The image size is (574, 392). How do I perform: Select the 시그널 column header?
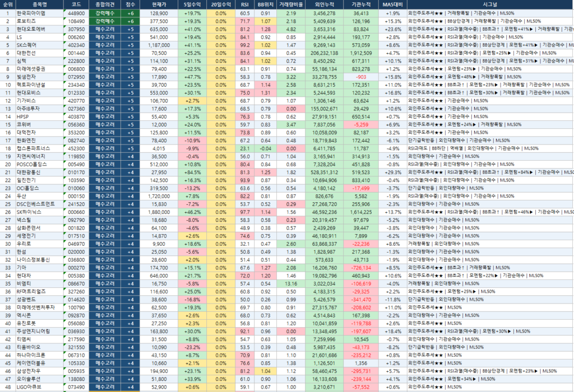click(490, 4)
